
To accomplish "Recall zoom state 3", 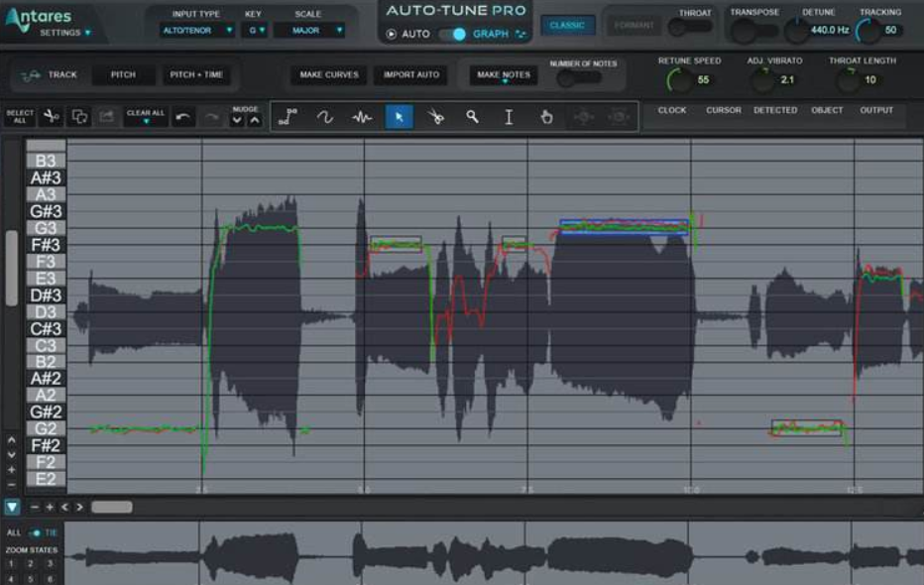I will (x=51, y=564).
